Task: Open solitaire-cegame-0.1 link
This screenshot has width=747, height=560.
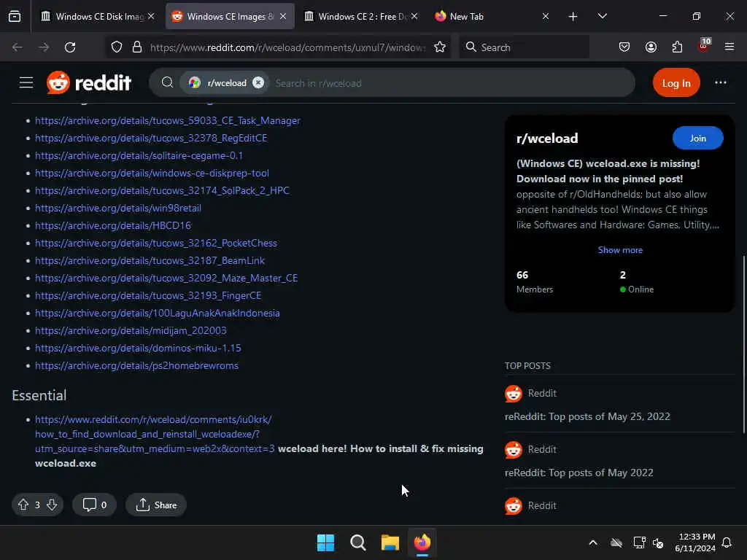Action: 139,156
